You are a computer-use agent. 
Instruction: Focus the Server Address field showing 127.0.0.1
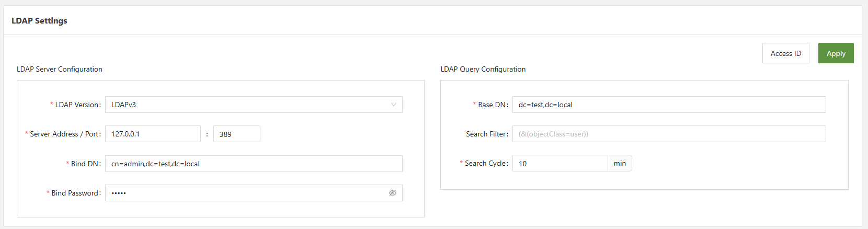point(153,134)
